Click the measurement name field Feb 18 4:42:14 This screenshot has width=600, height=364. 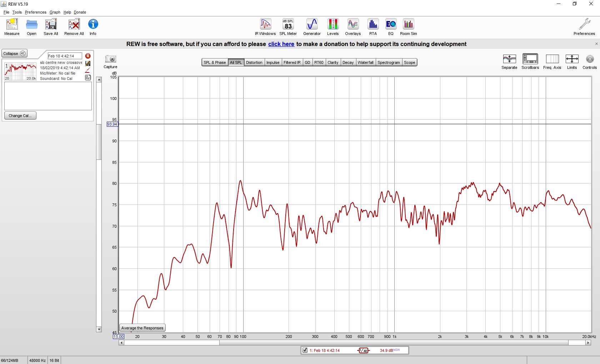click(65, 56)
